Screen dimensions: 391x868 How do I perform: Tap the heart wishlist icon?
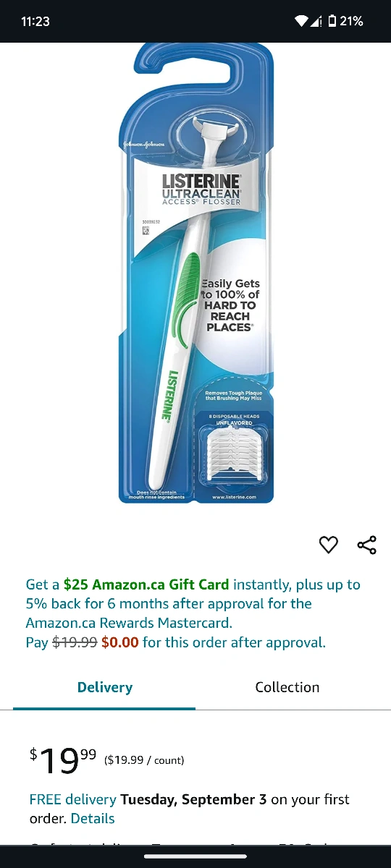[x=329, y=545]
